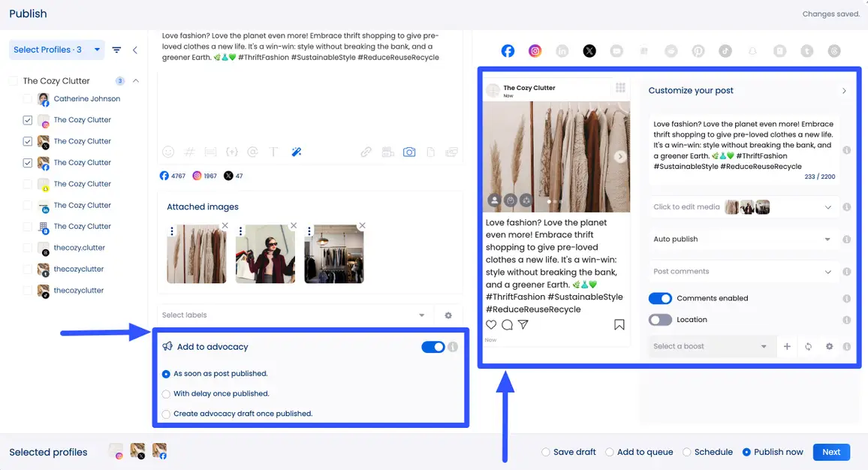The image size is (868, 470).
Task: Toggle Comments enabled off
Action: point(660,298)
